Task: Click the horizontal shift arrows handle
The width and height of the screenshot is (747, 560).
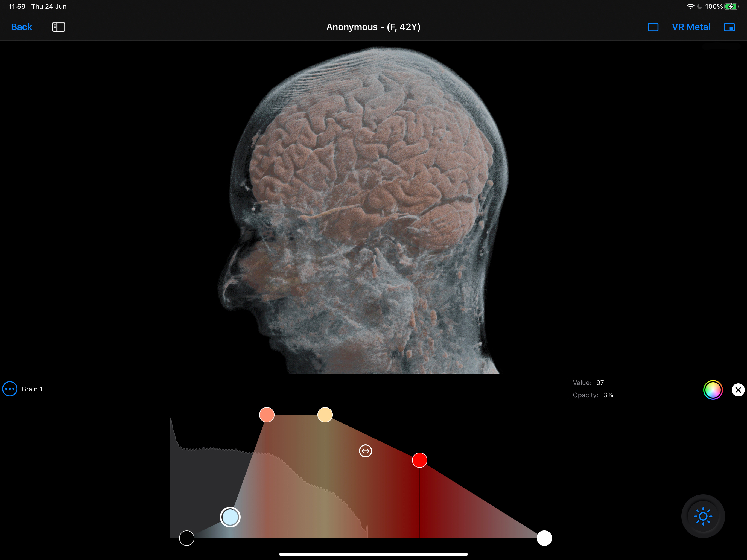Action: click(x=365, y=451)
